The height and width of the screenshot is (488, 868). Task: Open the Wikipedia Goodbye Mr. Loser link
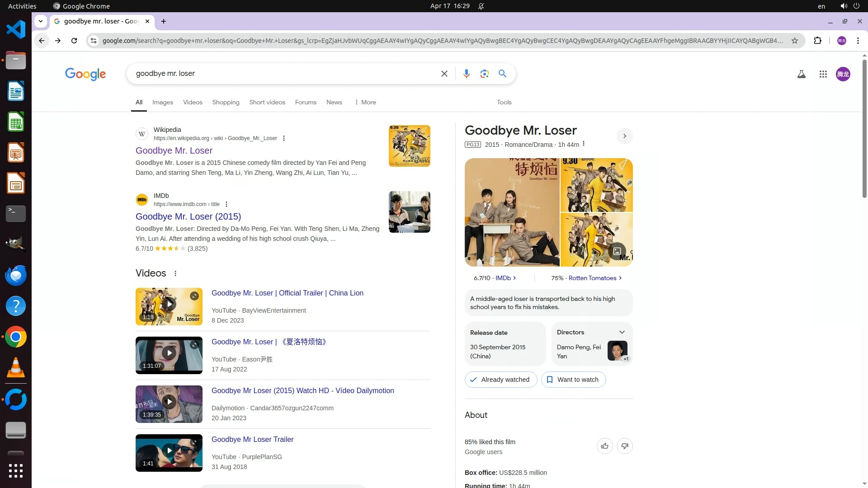click(x=174, y=150)
